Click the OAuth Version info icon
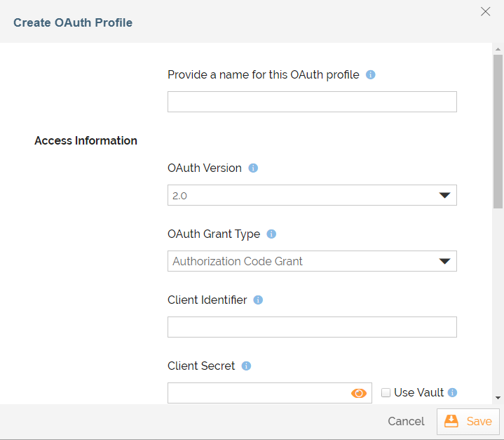 (x=254, y=168)
